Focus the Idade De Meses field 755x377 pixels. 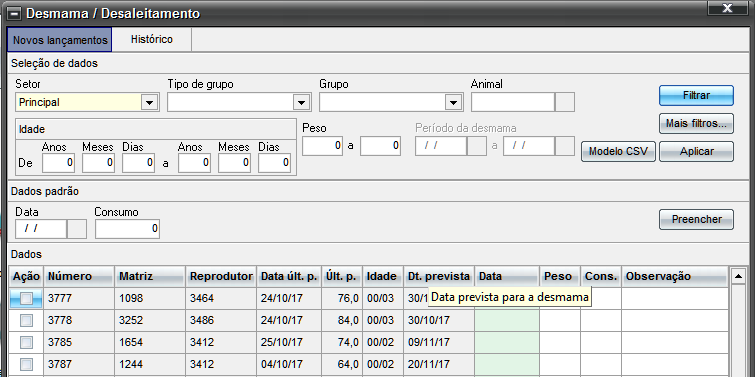[x=98, y=163]
